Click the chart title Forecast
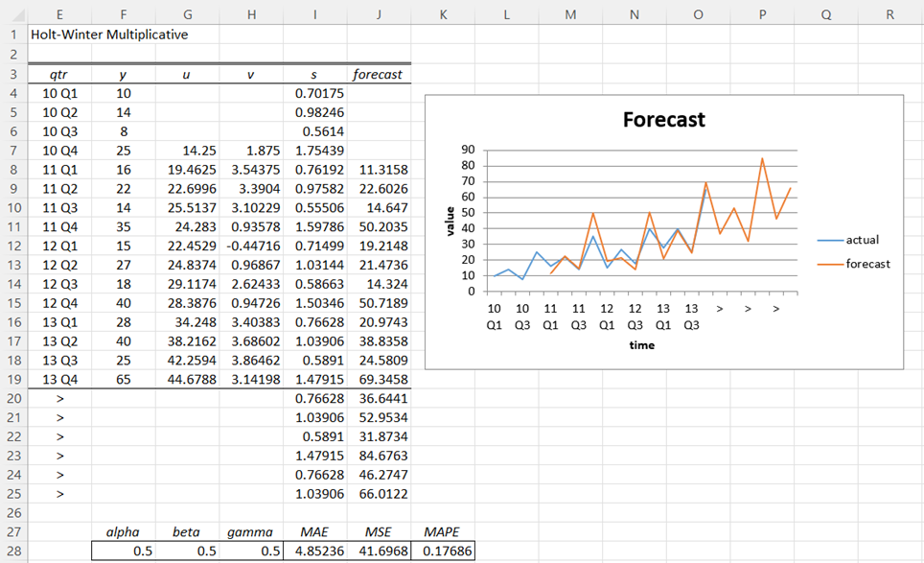 [x=664, y=120]
